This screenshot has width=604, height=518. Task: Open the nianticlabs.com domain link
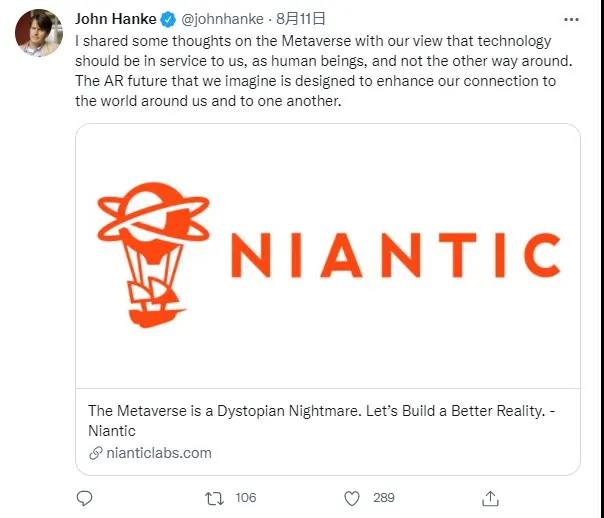pyautogui.click(x=159, y=453)
